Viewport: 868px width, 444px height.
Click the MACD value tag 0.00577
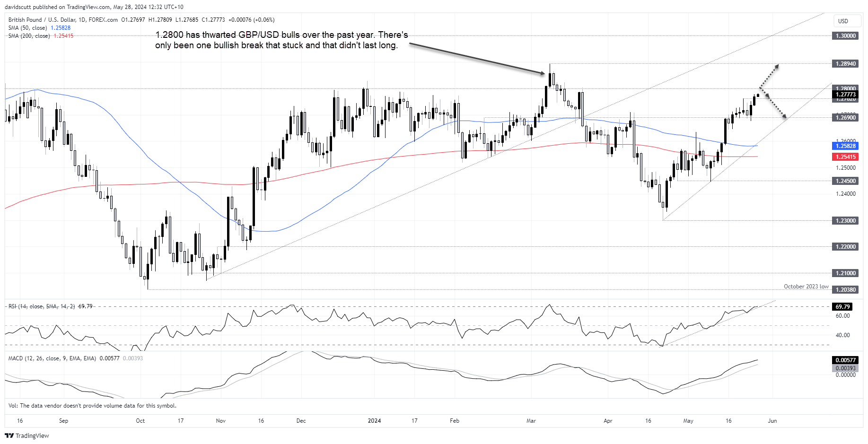coord(845,360)
